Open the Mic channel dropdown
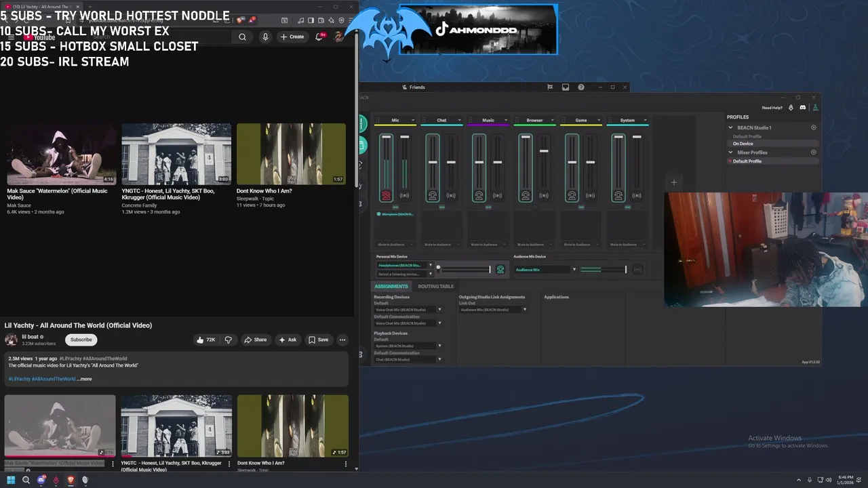868x488 pixels. point(413,120)
